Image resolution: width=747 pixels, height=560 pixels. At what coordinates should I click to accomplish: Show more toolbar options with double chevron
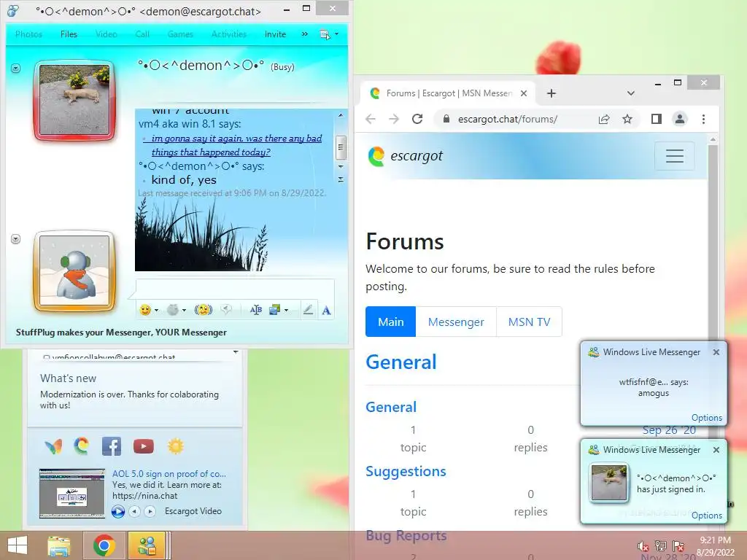[x=304, y=34]
